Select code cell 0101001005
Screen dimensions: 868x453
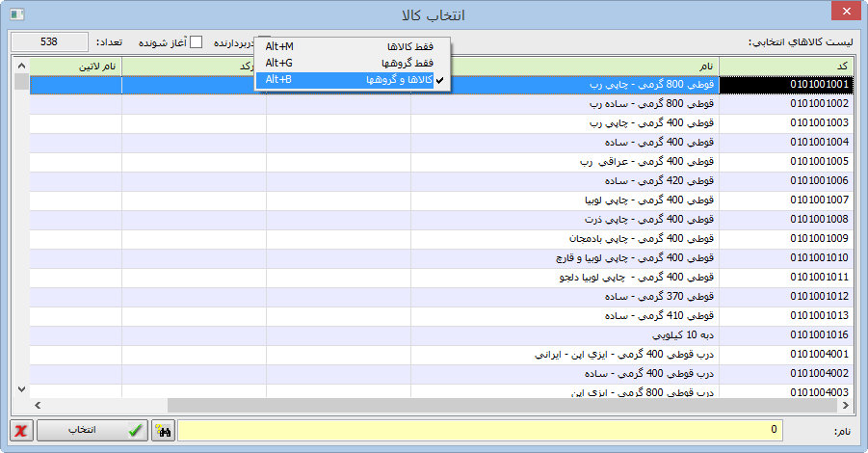[786, 162]
